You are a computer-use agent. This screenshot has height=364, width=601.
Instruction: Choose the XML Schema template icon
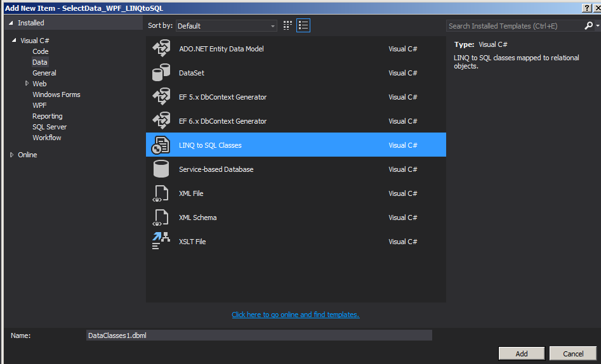[161, 218]
